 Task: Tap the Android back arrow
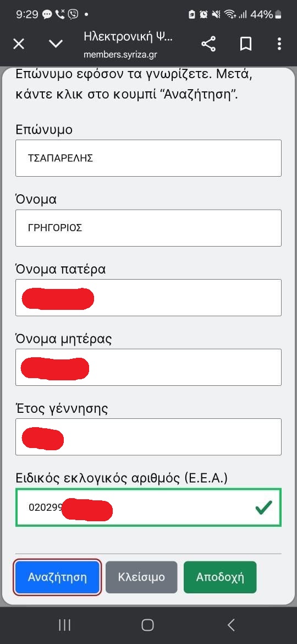pos(232,625)
